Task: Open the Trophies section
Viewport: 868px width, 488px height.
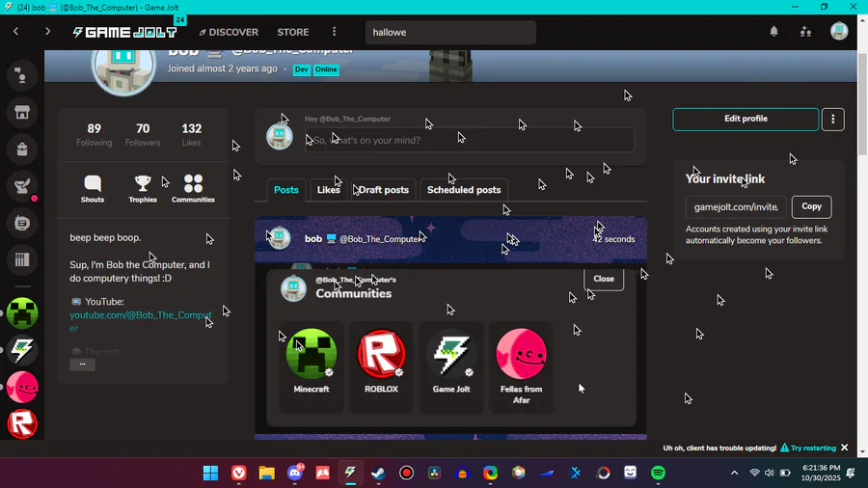Action: (143, 189)
